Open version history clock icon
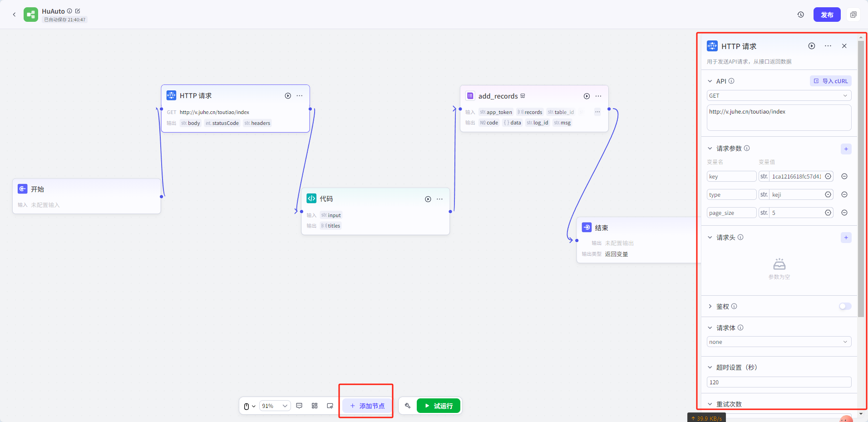 point(801,15)
